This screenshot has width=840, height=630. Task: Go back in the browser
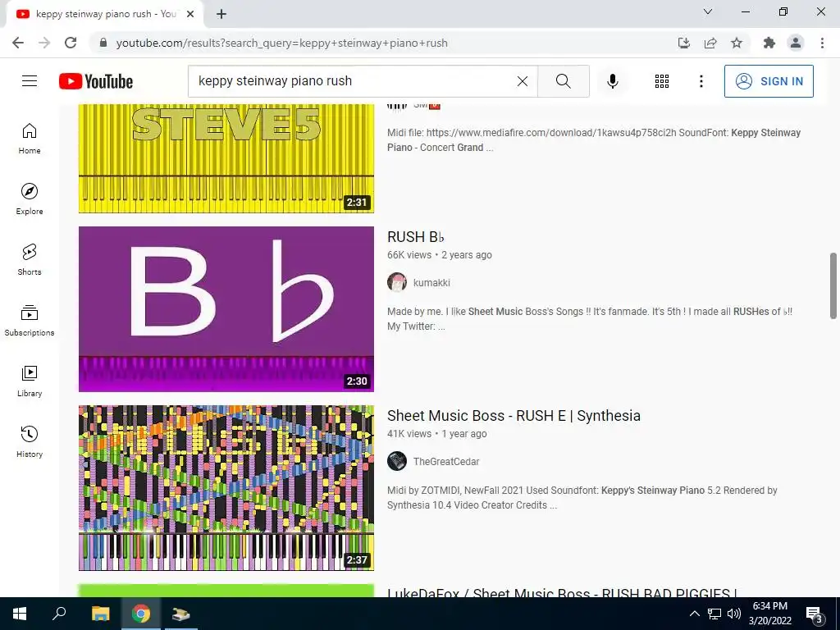[18, 43]
